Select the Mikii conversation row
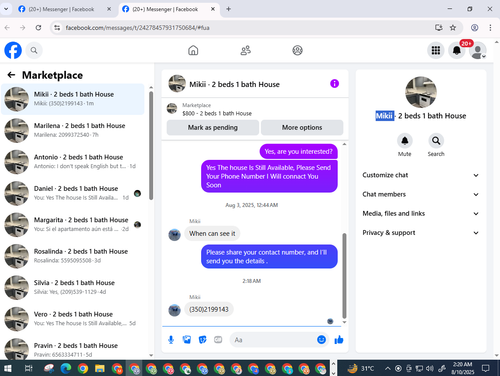The width and height of the screenshot is (500, 376). click(x=73, y=99)
